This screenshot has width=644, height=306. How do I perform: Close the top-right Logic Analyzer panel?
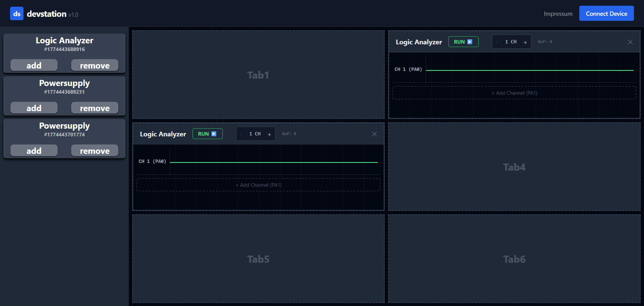pos(630,42)
